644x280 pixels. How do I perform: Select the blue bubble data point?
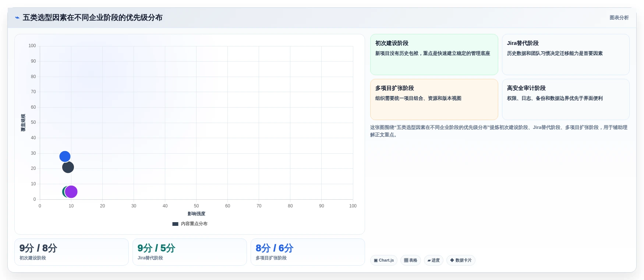65,157
